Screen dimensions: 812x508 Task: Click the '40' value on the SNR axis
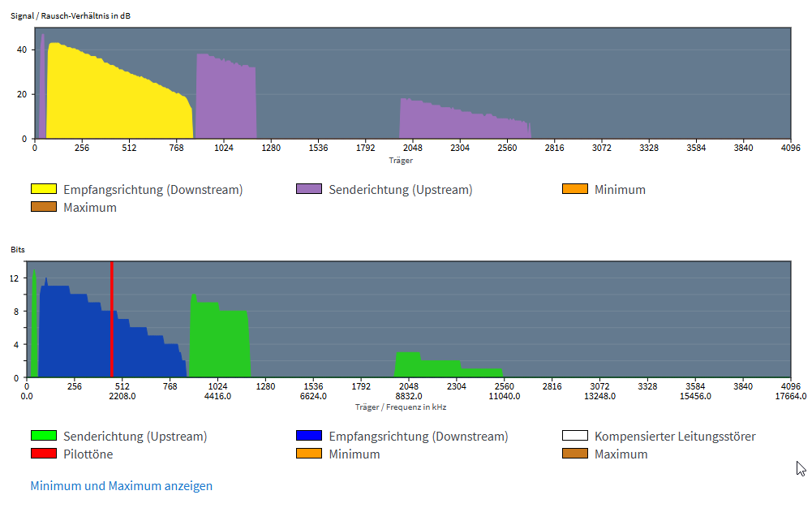pyautogui.click(x=22, y=50)
